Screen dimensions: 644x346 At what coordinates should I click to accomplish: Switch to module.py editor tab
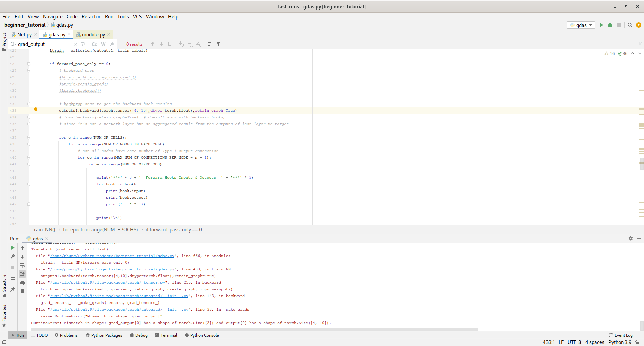tap(93, 34)
